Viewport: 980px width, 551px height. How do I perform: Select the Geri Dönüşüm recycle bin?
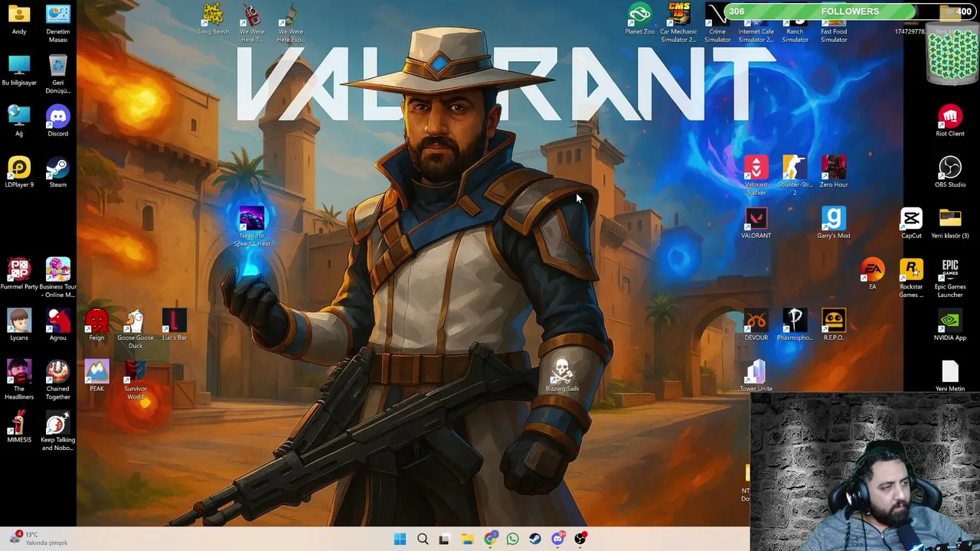[x=58, y=75]
